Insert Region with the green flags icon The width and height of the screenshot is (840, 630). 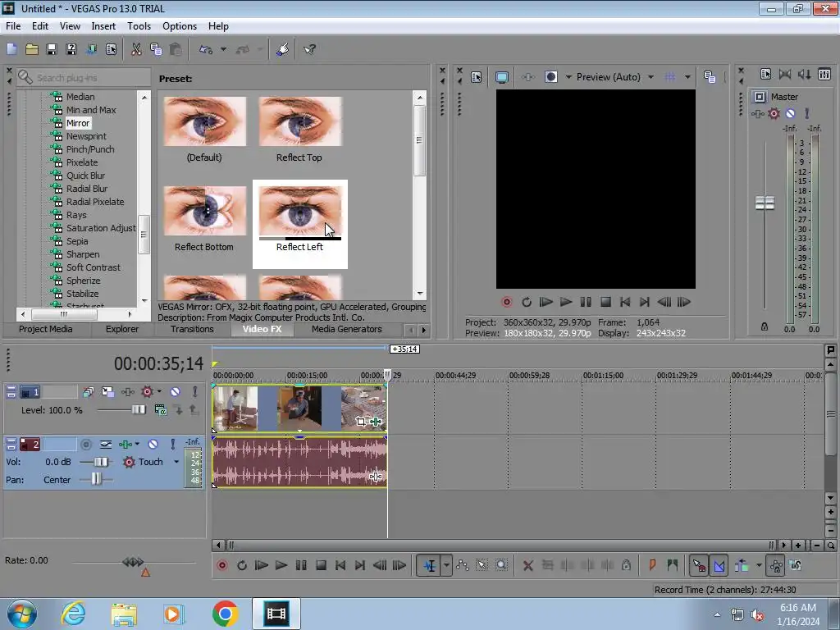click(x=673, y=565)
